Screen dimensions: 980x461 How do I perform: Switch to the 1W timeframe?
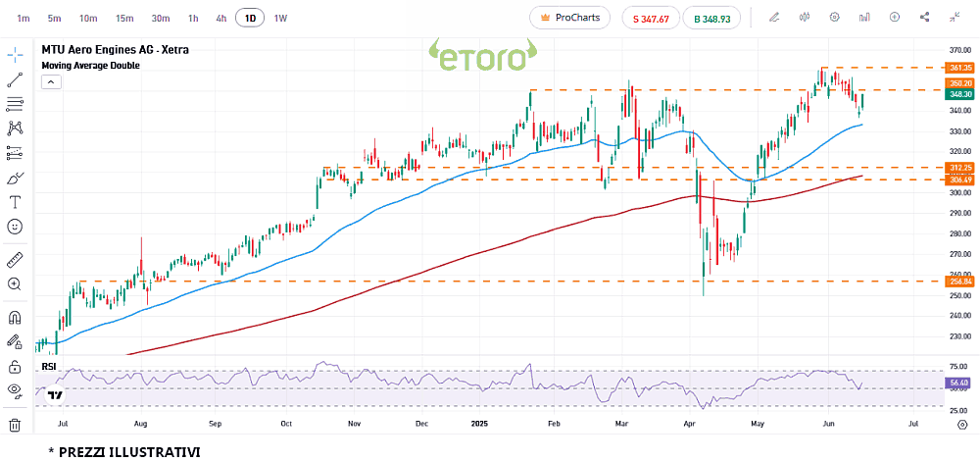click(x=280, y=18)
